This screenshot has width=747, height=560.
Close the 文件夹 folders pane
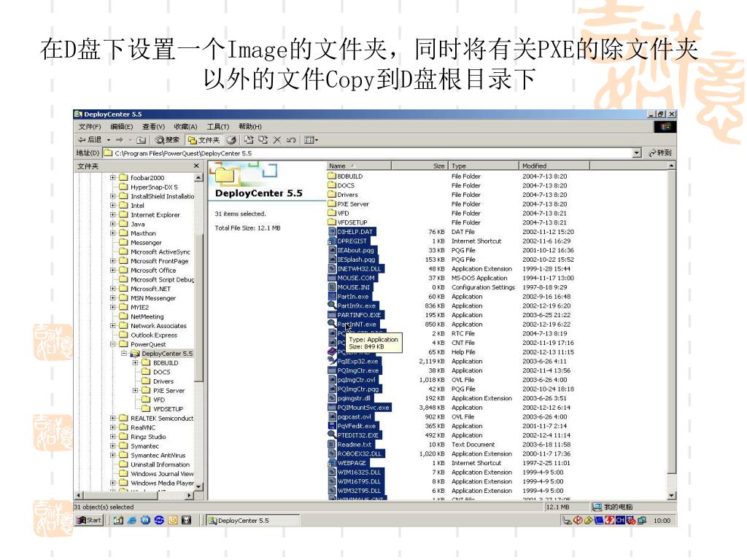[196, 166]
